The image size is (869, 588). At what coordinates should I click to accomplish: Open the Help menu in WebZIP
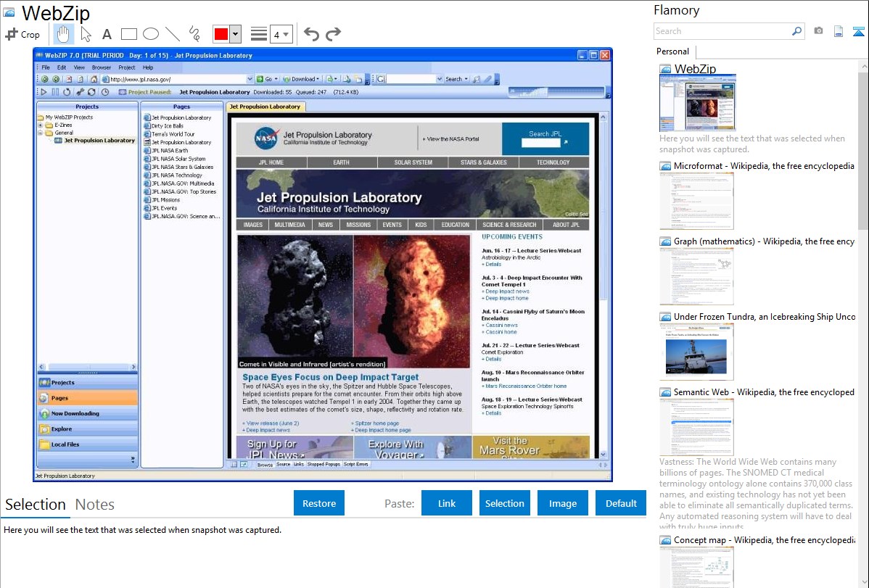pyautogui.click(x=148, y=67)
